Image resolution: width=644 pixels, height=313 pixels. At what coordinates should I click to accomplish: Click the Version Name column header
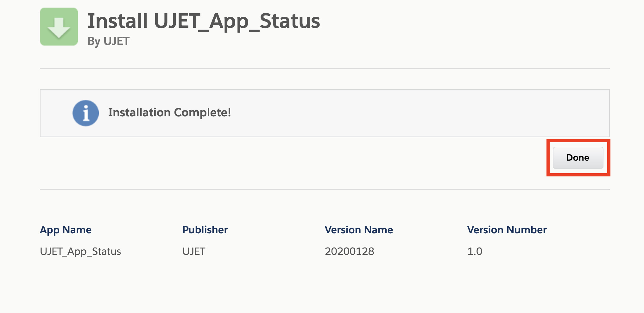click(x=359, y=230)
